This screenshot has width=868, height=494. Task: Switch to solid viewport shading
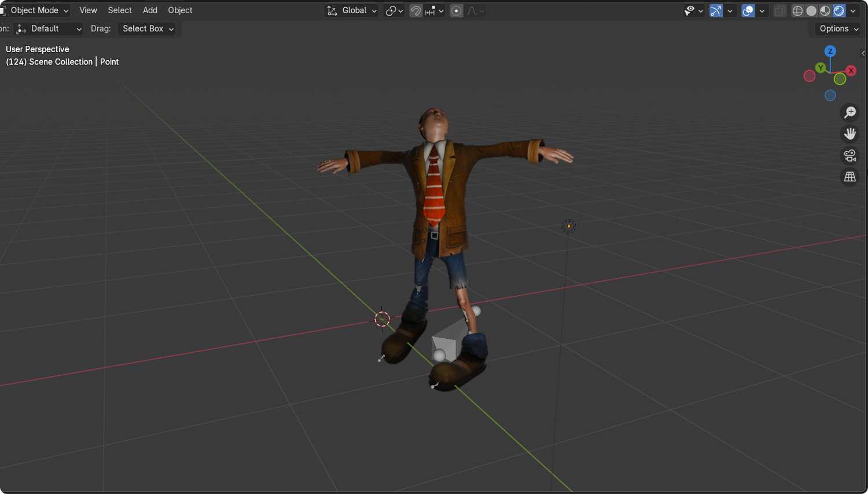click(811, 10)
